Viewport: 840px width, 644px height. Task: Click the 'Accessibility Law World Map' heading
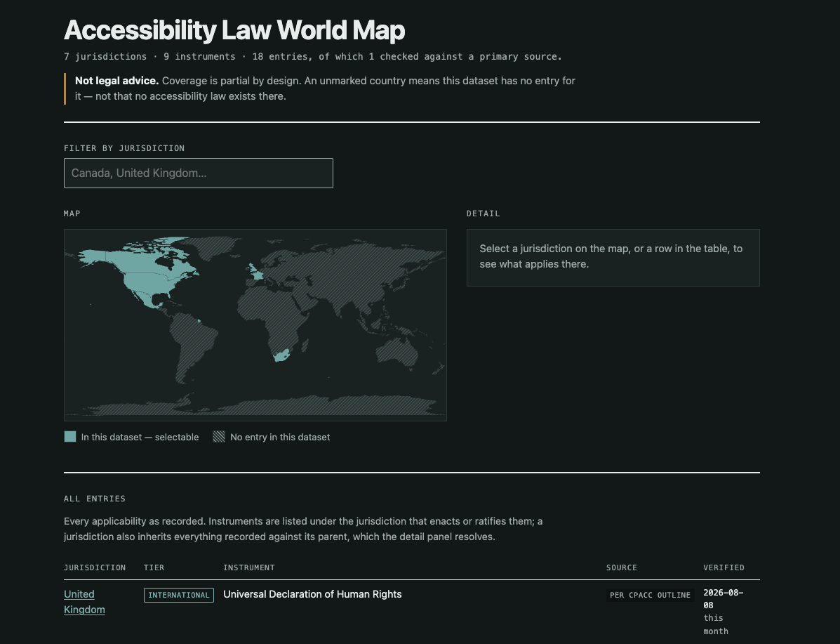[x=234, y=30]
